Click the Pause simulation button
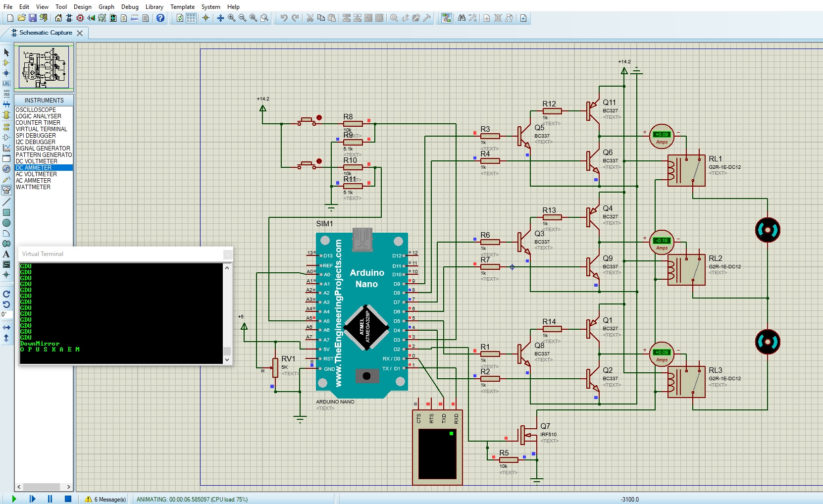This screenshot has width=823, height=504. click(x=50, y=499)
